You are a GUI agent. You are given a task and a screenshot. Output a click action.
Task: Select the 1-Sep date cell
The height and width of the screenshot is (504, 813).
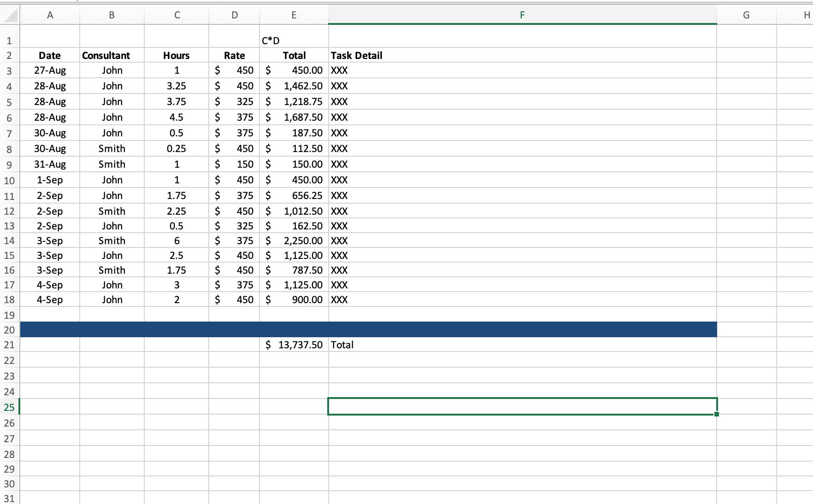[50, 180]
